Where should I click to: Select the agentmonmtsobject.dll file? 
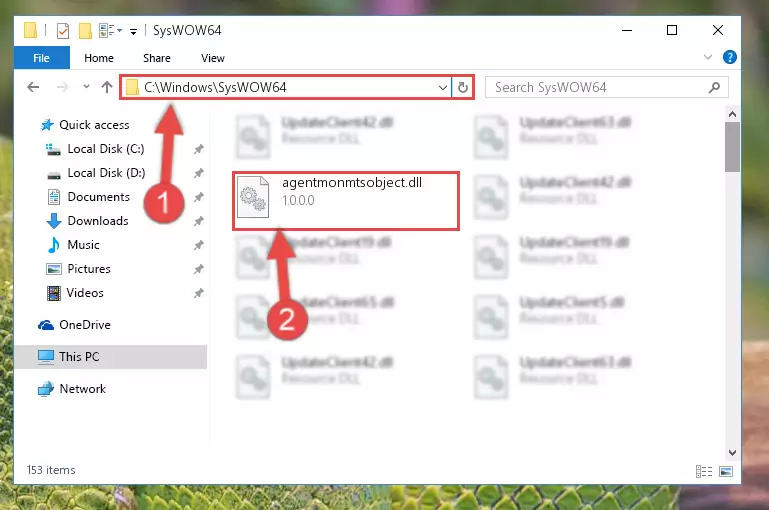click(x=346, y=201)
